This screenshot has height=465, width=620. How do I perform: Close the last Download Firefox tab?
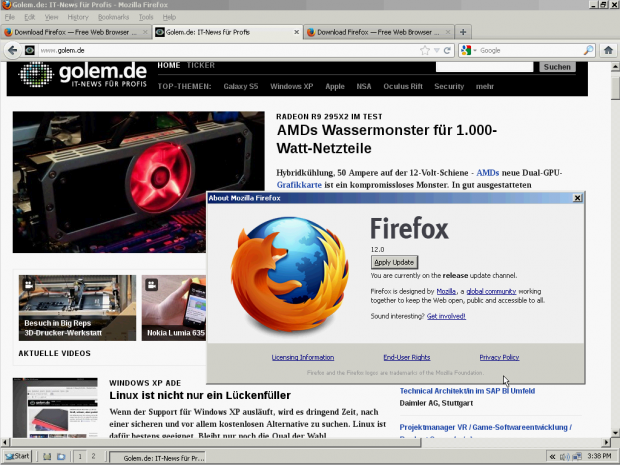tap(448, 32)
